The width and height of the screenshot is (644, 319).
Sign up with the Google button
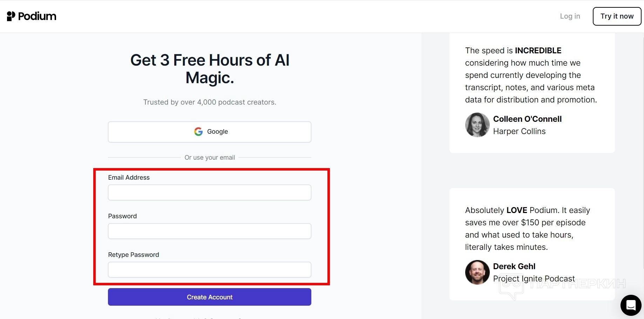pyautogui.click(x=209, y=132)
